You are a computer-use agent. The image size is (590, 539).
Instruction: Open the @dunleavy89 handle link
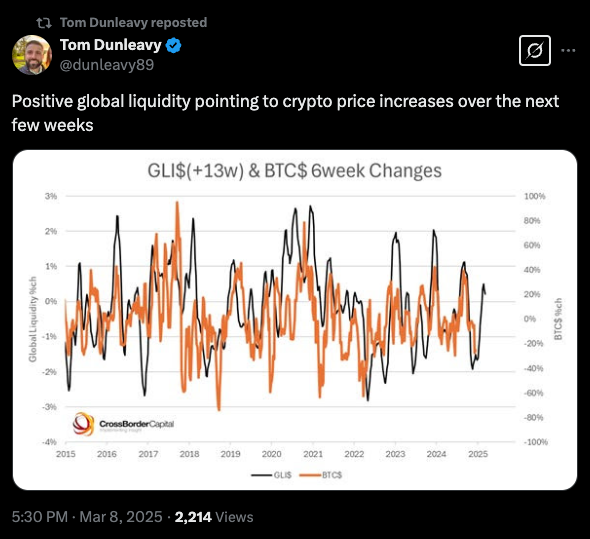click(107, 65)
